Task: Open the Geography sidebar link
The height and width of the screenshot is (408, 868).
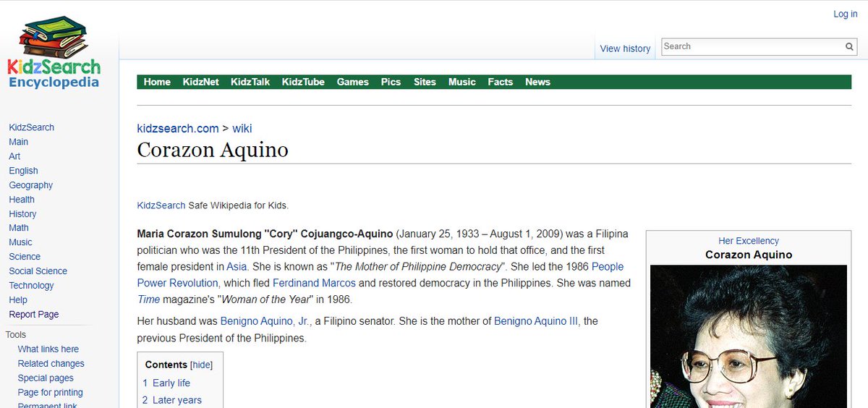Action: click(30, 185)
